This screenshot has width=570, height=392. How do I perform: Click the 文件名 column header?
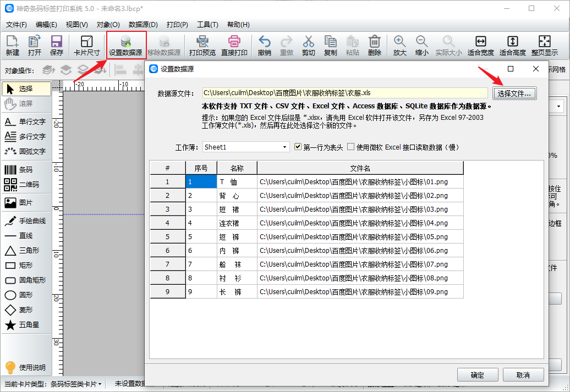[x=360, y=168]
